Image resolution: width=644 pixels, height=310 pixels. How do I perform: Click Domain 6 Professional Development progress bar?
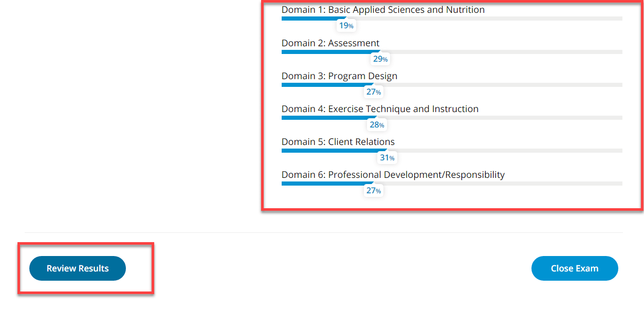coord(451,184)
